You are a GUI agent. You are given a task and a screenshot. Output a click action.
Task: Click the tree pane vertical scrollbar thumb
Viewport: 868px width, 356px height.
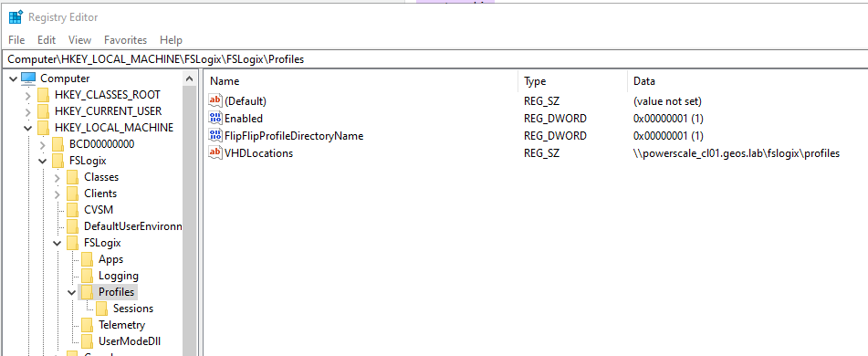click(190, 220)
